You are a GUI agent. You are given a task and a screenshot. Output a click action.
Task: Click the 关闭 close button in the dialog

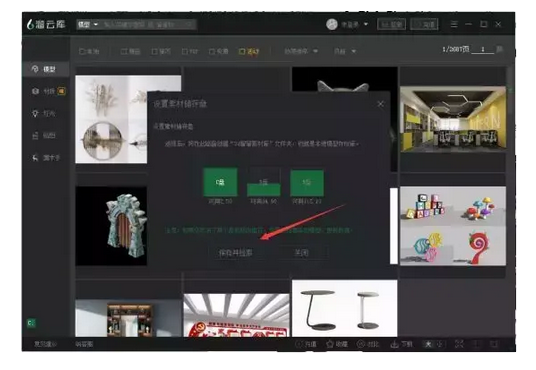tap(301, 253)
